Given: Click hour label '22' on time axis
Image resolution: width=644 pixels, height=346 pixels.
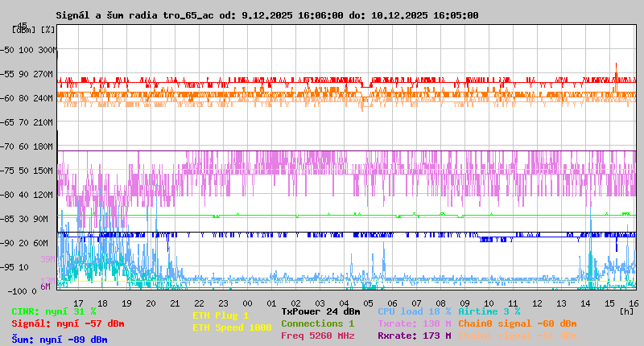Looking at the screenshot, I should (199, 303).
